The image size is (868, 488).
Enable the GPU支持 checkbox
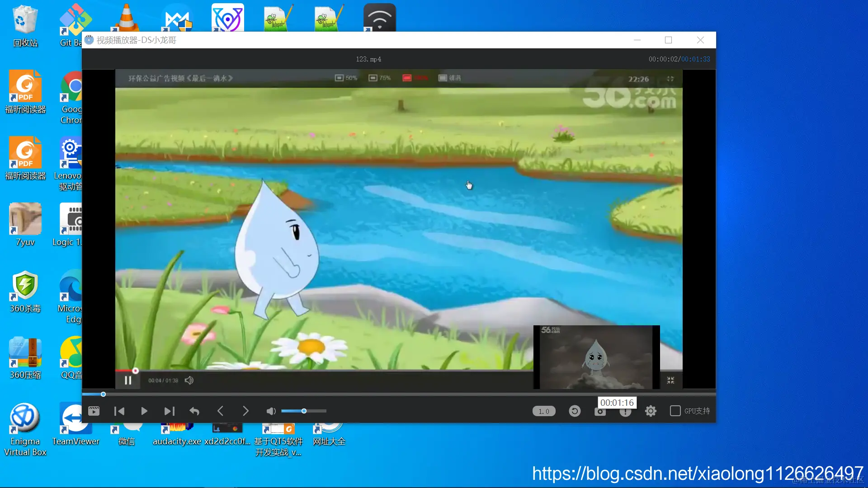[675, 411]
